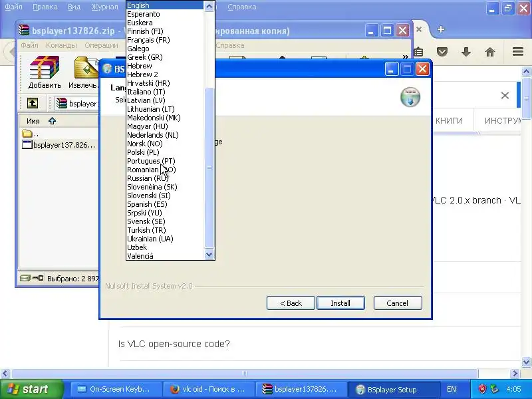Viewport: 532px width, 399px height.
Task: Pick Greek (GR) from the list
Action: tap(165, 57)
